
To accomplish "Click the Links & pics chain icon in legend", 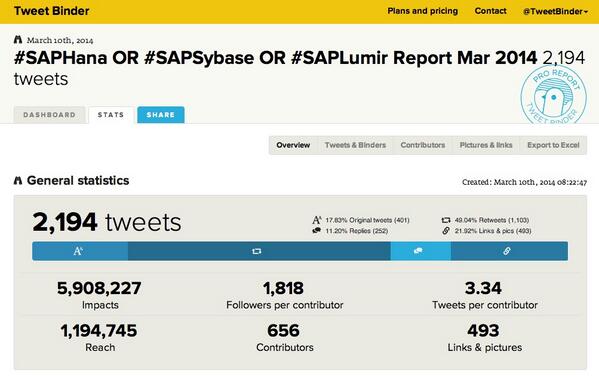I will pos(446,231).
